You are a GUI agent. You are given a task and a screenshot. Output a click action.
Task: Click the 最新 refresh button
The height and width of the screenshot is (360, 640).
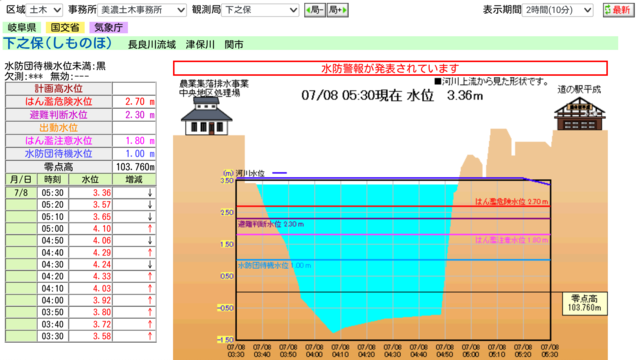click(618, 10)
